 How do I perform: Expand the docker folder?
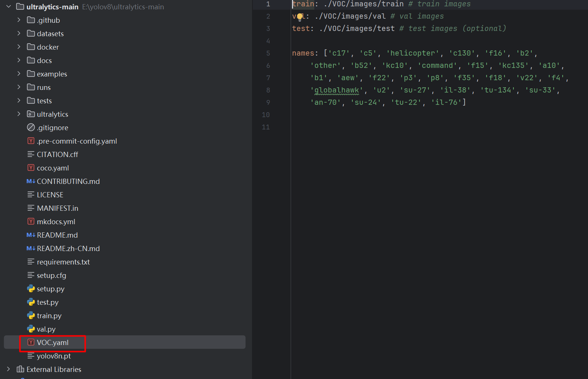pos(19,47)
